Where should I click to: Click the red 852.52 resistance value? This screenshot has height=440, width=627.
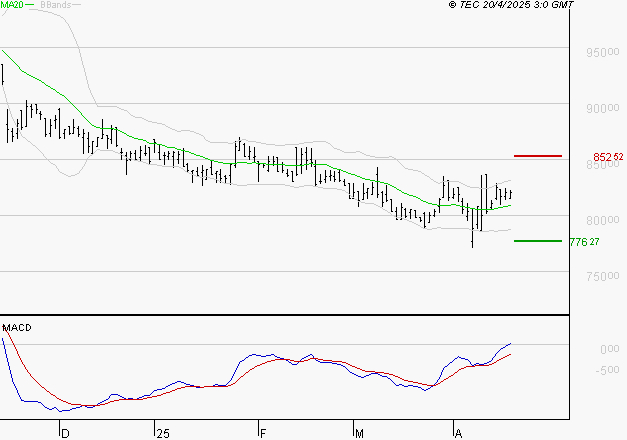click(608, 157)
